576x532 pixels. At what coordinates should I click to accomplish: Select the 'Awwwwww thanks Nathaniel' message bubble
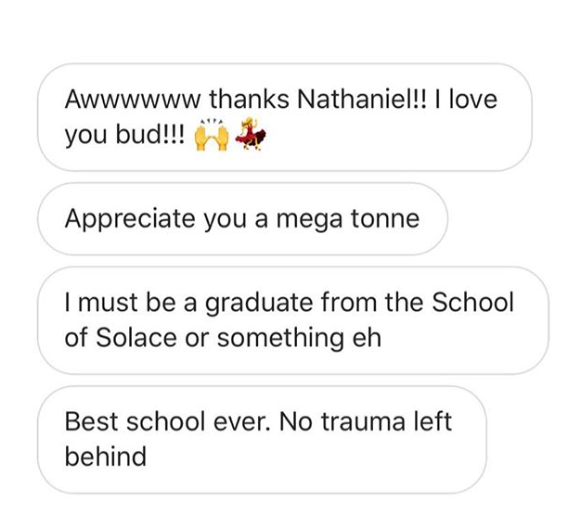click(x=285, y=117)
